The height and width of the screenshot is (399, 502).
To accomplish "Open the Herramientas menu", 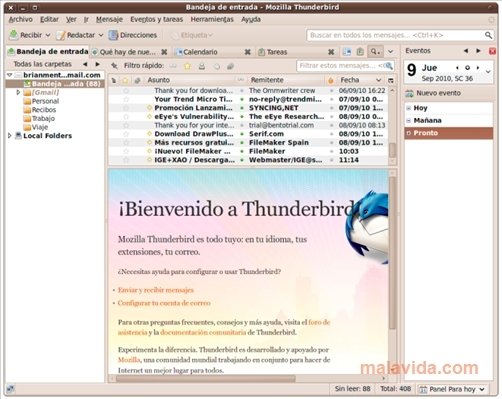I will tap(212, 19).
